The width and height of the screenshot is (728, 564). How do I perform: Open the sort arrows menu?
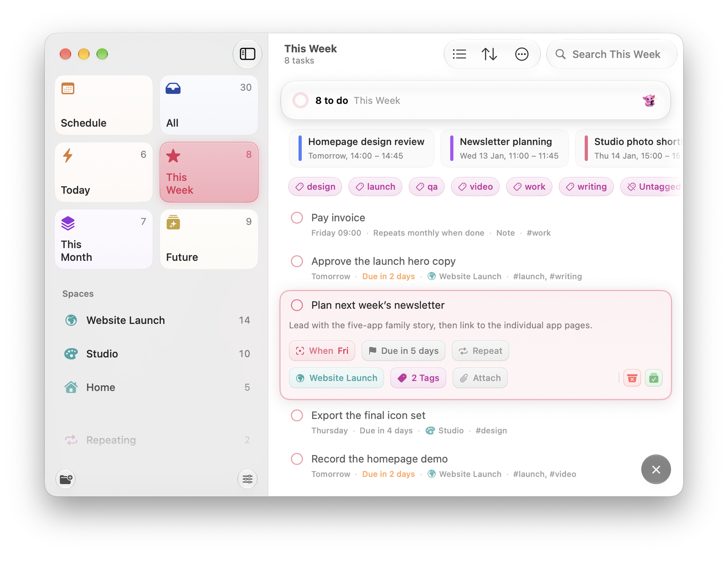489,54
